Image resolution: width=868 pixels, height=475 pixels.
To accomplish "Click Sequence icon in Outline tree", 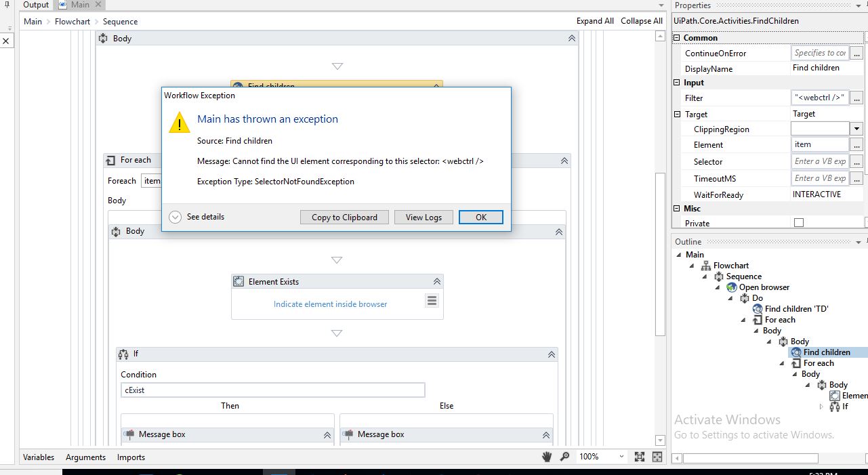I will coord(719,276).
